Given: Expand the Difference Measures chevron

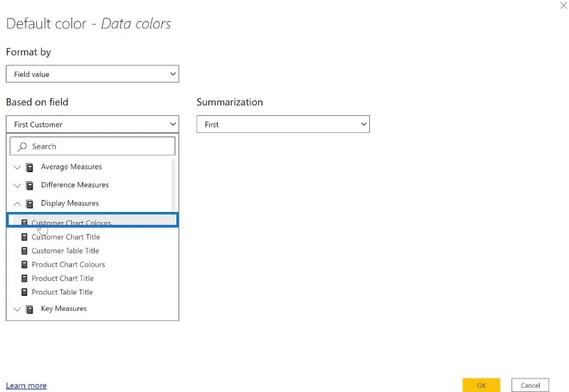Looking at the screenshot, I should (x=17, y=186).
